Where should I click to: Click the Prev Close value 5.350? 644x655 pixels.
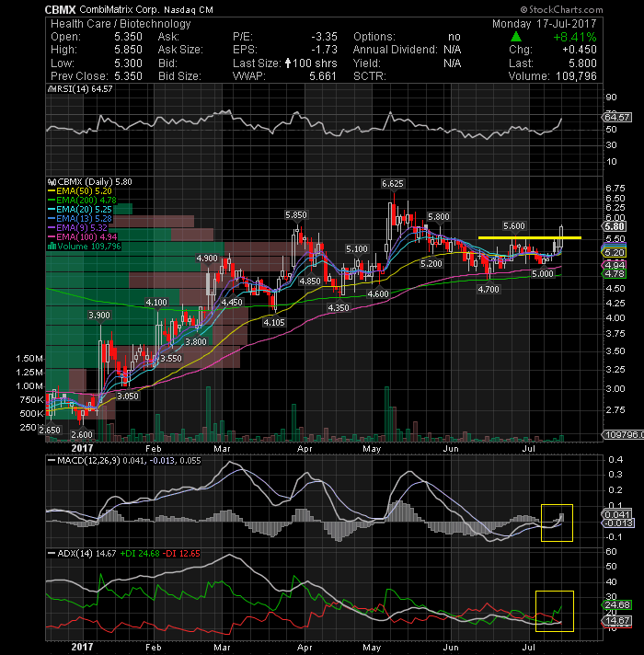tap(128, 76)
